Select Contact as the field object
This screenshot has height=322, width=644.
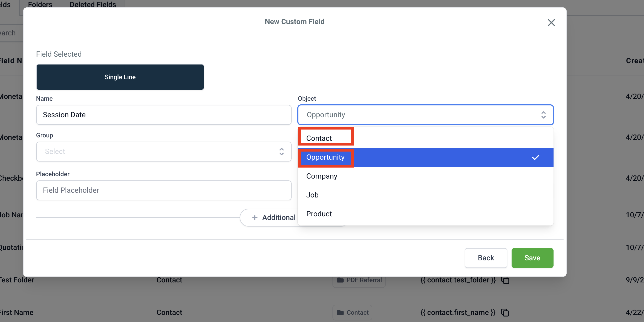[319, 138]
